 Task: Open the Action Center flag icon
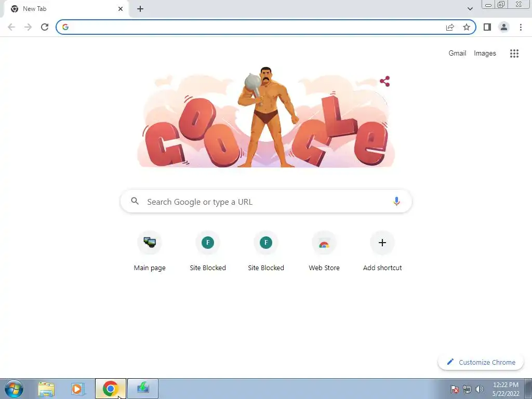pyautogui.click(x=454, y=389)
